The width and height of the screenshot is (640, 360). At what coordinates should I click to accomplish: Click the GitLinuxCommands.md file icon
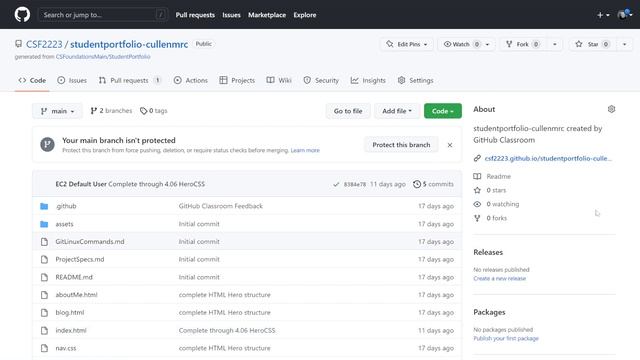44,242
